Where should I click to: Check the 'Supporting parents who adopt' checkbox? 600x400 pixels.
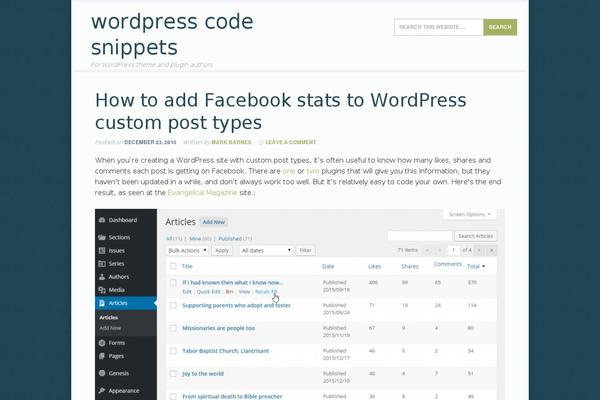(173, 305)
